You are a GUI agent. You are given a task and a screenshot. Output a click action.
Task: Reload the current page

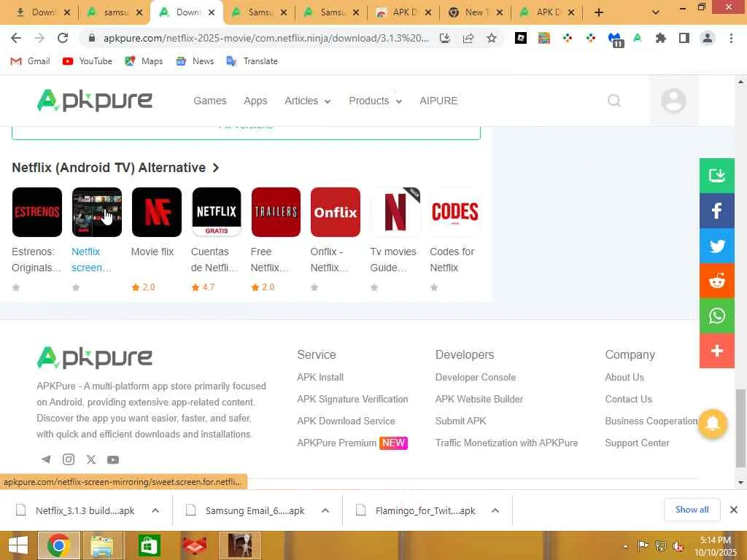tap(63, 38)
